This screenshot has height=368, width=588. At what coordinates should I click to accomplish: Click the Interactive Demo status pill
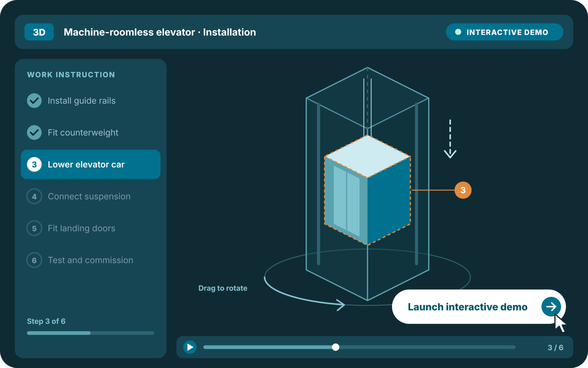pos(504,32)
